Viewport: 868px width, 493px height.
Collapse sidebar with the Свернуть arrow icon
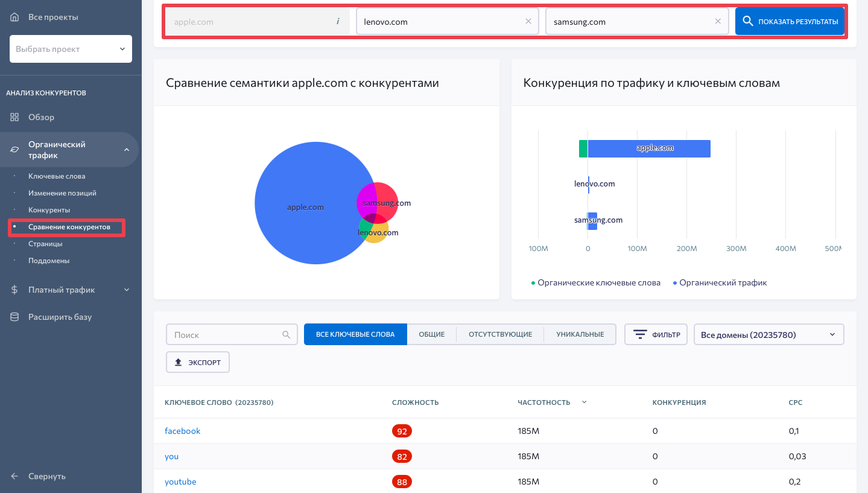(x=14, y=476)
